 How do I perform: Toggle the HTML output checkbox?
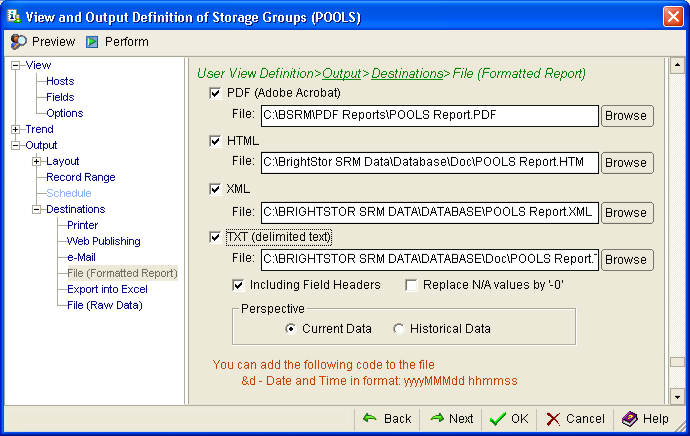tap(215, 141)
